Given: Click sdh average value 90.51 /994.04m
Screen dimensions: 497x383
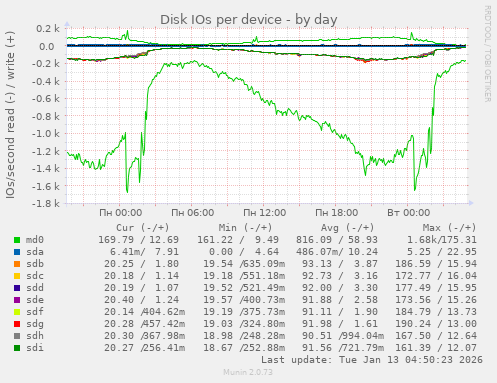Looking at the screenshot, I should (x=343, y=336).
